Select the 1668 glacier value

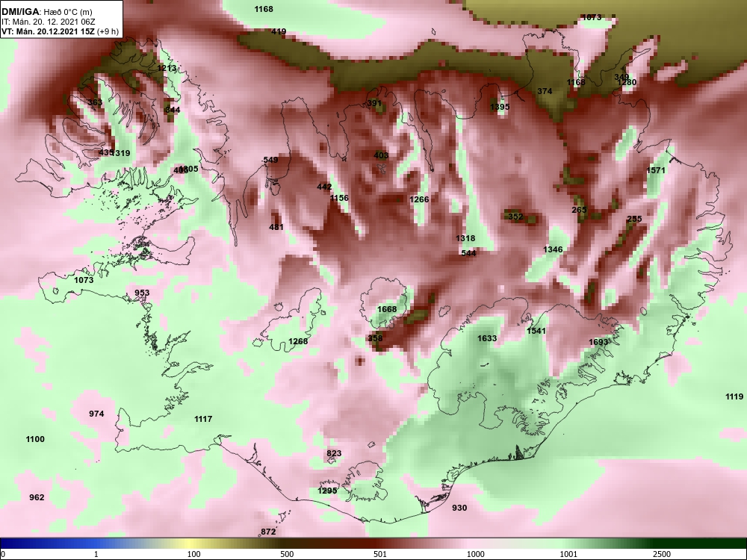coord(387,310)
